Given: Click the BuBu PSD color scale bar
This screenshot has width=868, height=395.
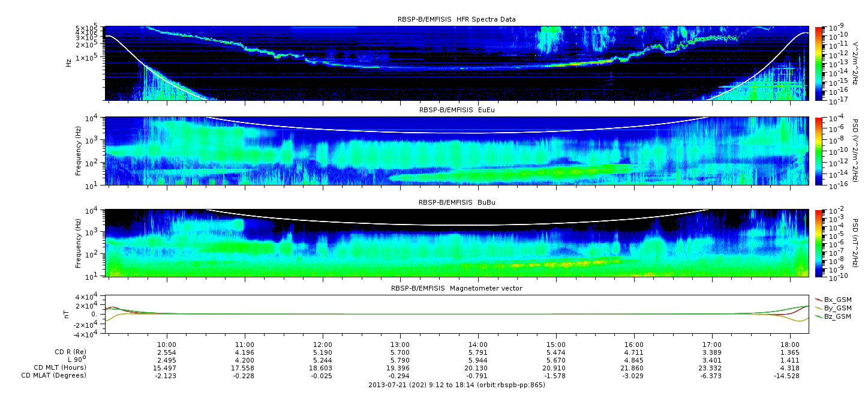Looking at the screenshot, I should tap(819, 243).
